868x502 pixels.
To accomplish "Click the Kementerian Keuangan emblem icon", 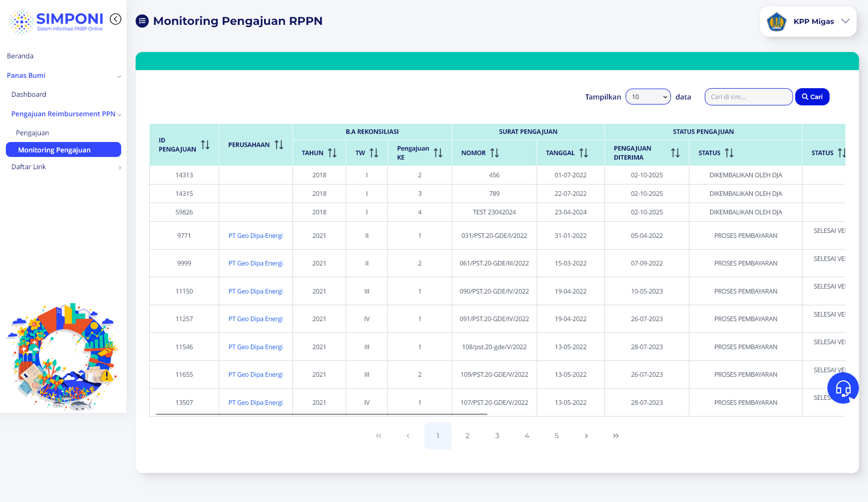I will 777,21.
